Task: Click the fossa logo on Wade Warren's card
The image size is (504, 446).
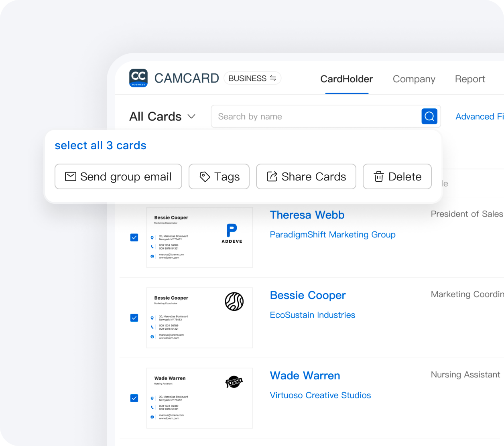Action: pos(234,381)
